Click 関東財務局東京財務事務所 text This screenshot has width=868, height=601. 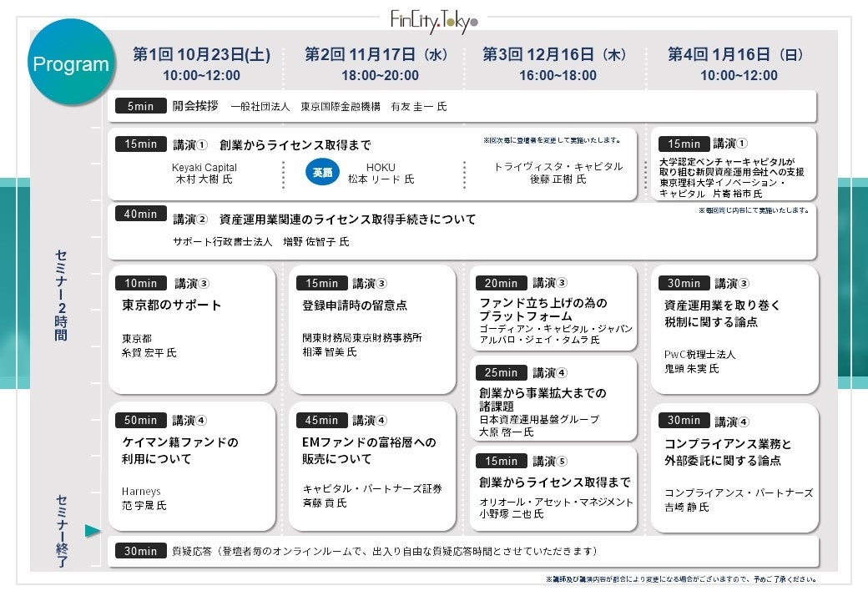(x=362, y=337)
